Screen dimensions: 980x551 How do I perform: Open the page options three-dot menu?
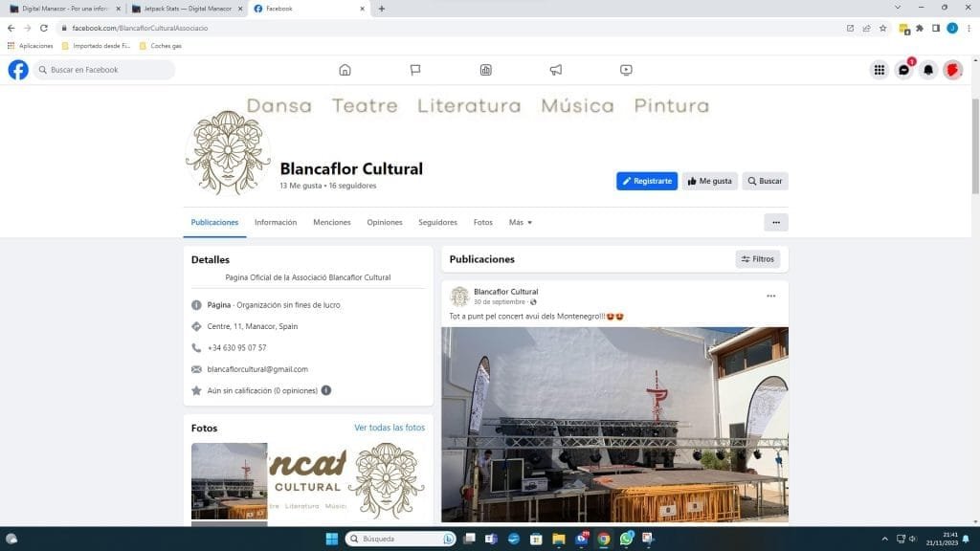point(775,222)
